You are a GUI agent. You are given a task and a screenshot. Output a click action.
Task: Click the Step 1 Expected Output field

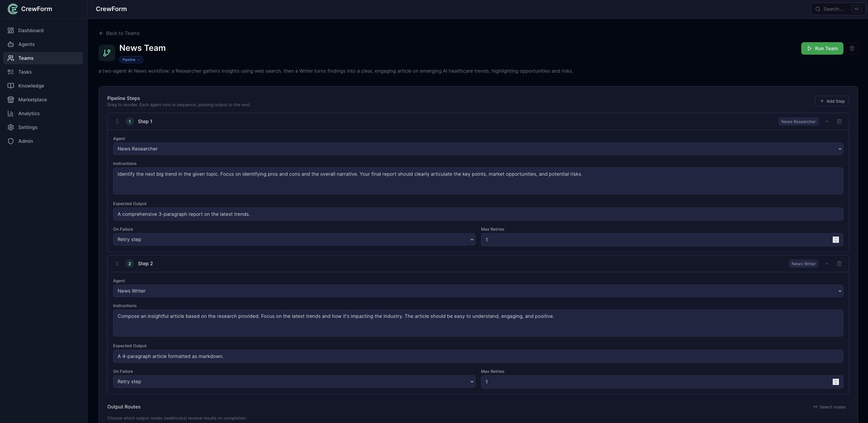point(478,214)
